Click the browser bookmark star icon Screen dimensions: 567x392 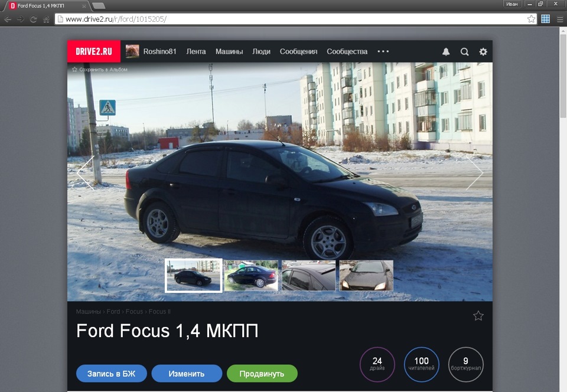pyautogui.click(x=531, y=19)
